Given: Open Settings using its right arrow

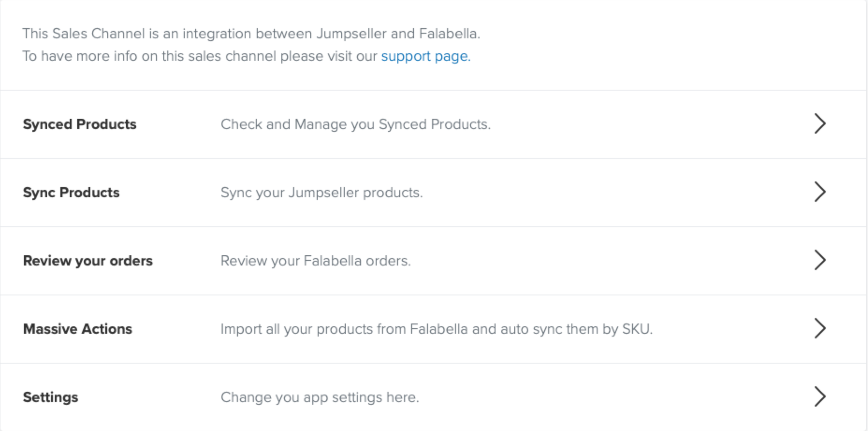Looking at the screenshot, I should (x=819, y=397).
